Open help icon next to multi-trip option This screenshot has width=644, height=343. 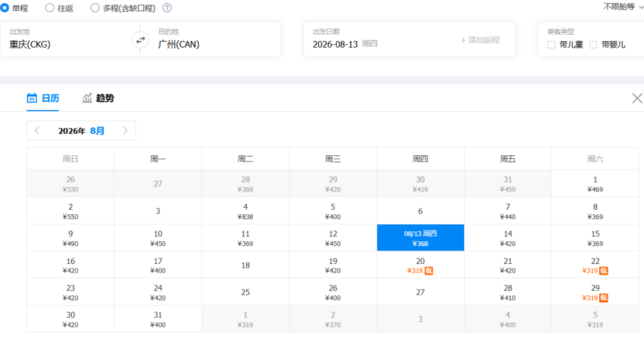[167, 8]
